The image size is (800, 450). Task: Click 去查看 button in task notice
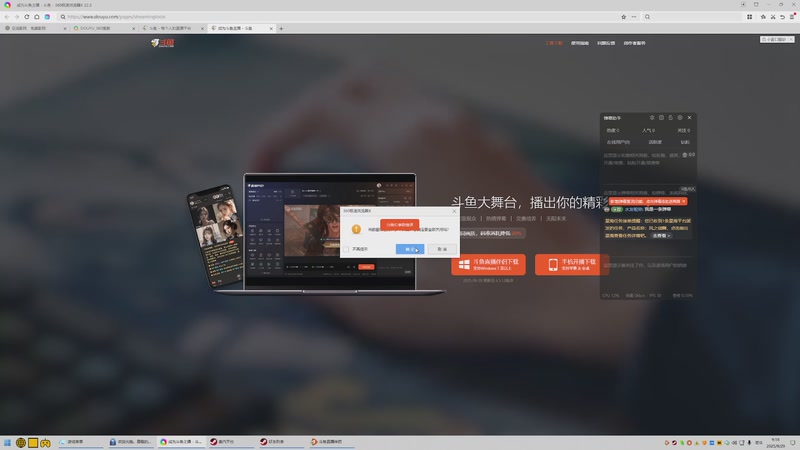click(661, 236)
